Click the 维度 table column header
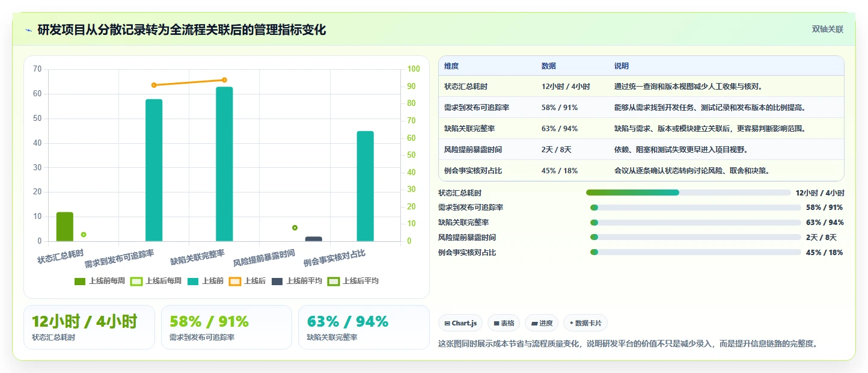Screen dimensions: 868x373 451,66
